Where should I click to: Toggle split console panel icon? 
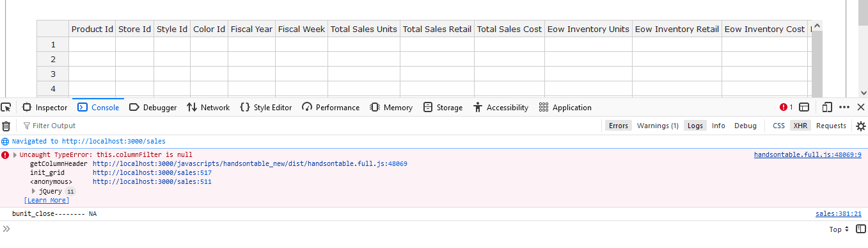805,107
